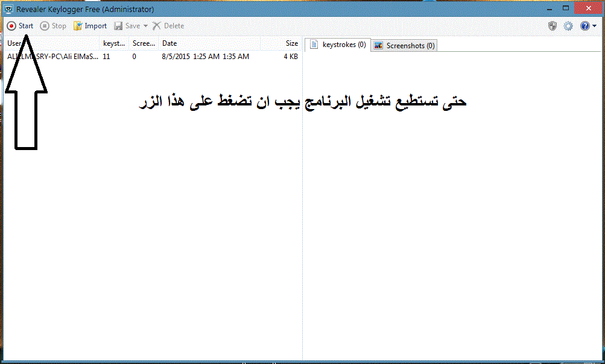Click keystroke count 11 cell
The image size is (605, 364).
coord(107,56)
